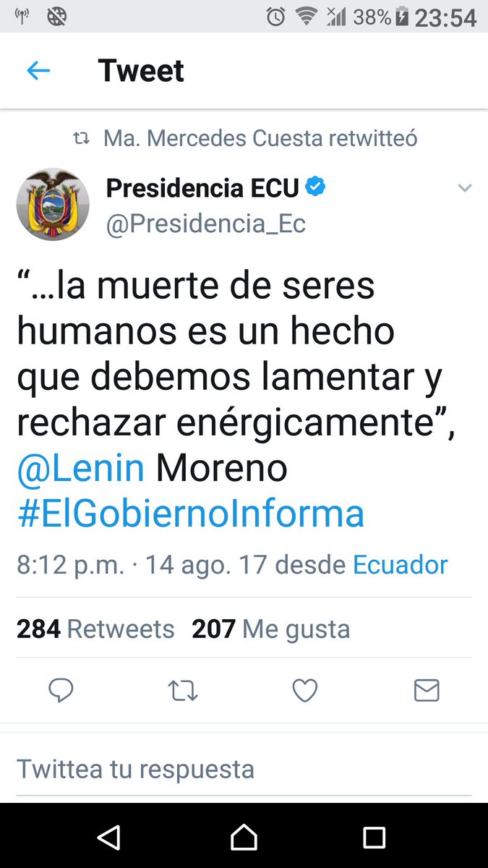View the 207 Me gusta list
488x868 pixels.
(271, 629)
